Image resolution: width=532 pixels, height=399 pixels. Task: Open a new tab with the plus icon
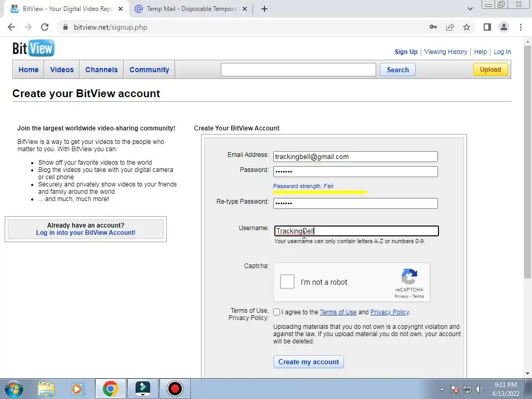click(x=264, y=9)
